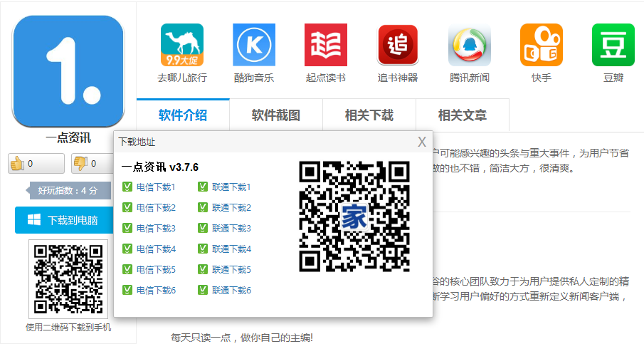Click the green icon beside 电信下载6
This screenshot has width=644, height=344.
tap(127, 290)
